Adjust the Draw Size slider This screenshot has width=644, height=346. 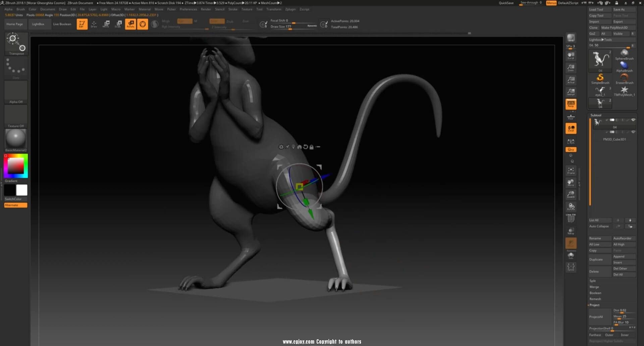pos(293,27)
